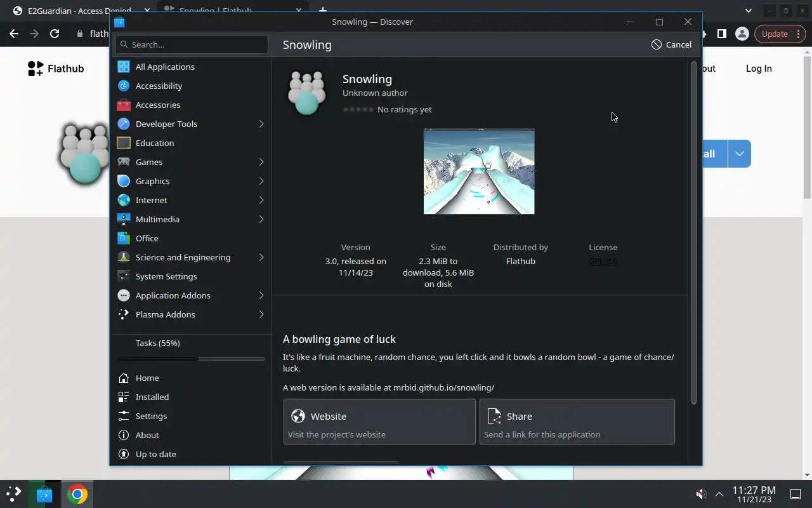812x508 pixels.
Task: Click the Installed list icon
Action: tap(124, 397)
